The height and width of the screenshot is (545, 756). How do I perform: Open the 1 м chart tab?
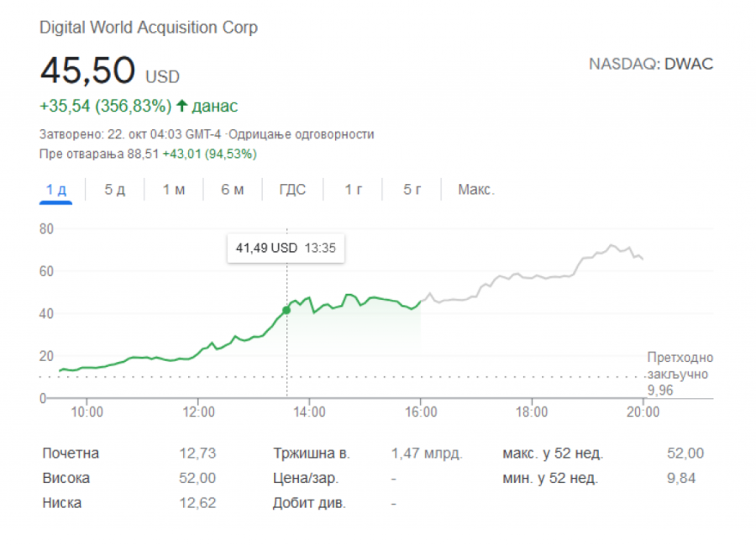(x=174, y=190)
